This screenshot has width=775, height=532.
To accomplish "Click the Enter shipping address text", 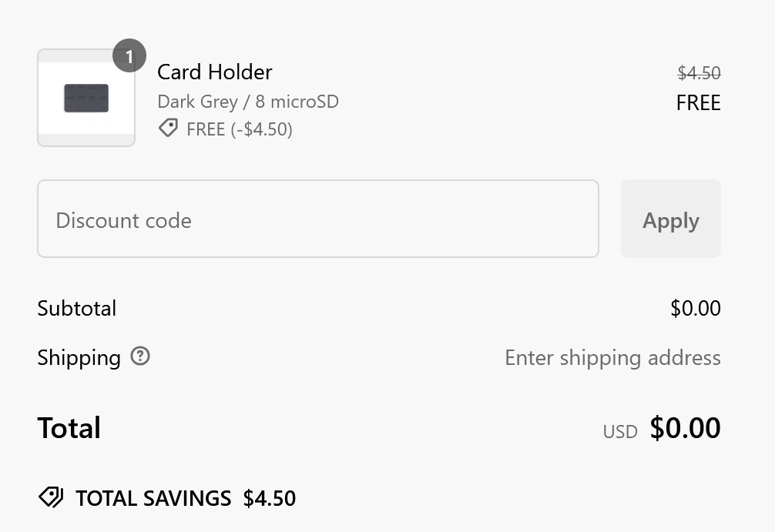I will [x=612, y=358].
